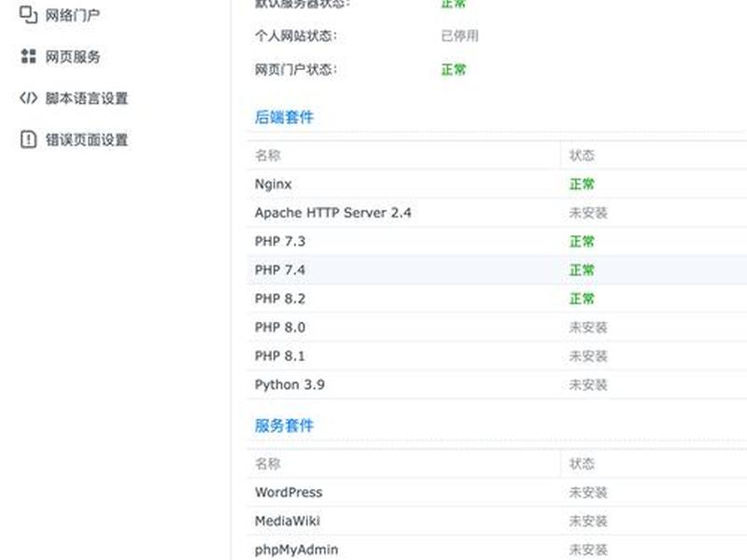Click PHP 8.2's 正常 status
Screen dimensions: 747x560
point(582,299)
